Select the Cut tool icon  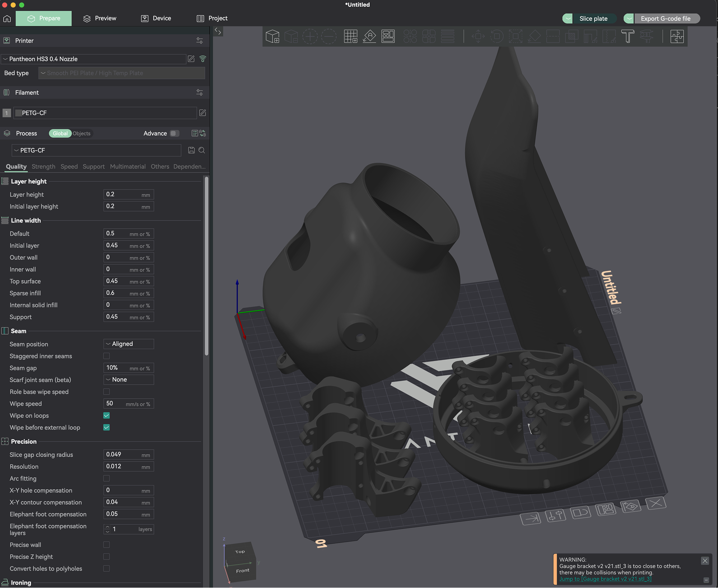point(553,36)
